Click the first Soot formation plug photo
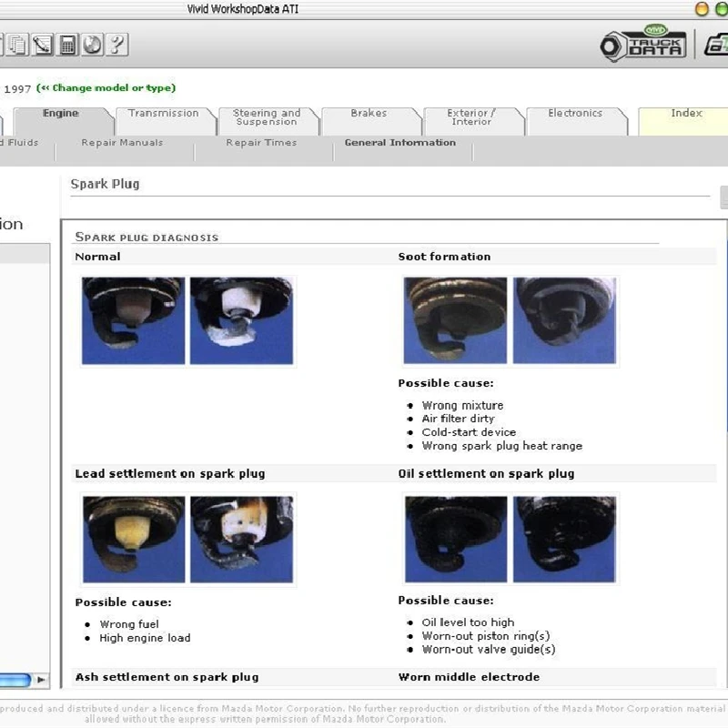The image size is (728, 728). 455,320
